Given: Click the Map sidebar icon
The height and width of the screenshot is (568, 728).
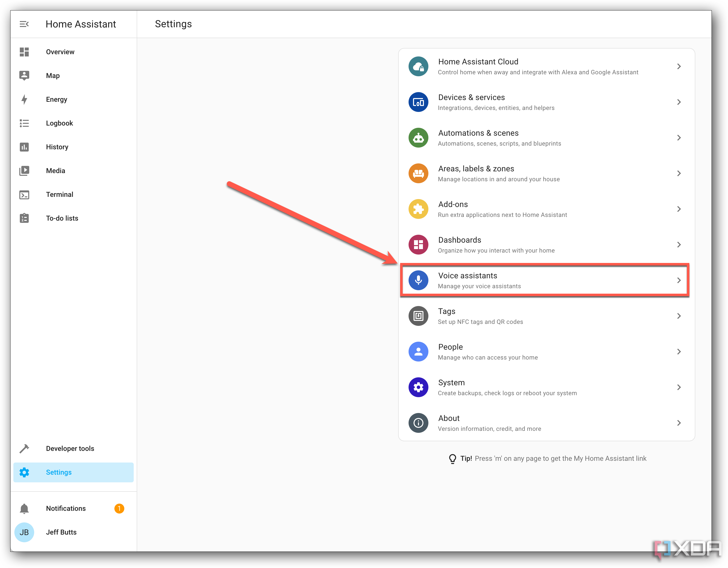Looking at the screenshot, I should click(24, 76).
